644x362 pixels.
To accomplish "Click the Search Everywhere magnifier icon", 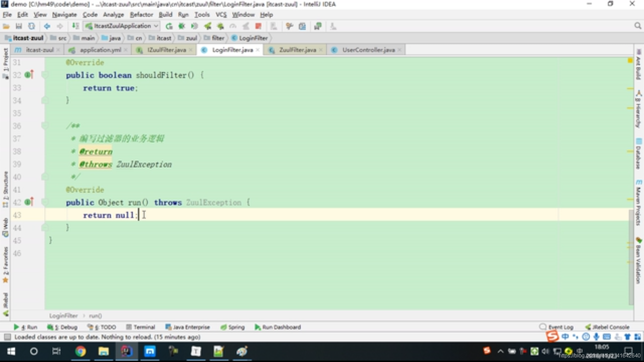I will (638, 26).
